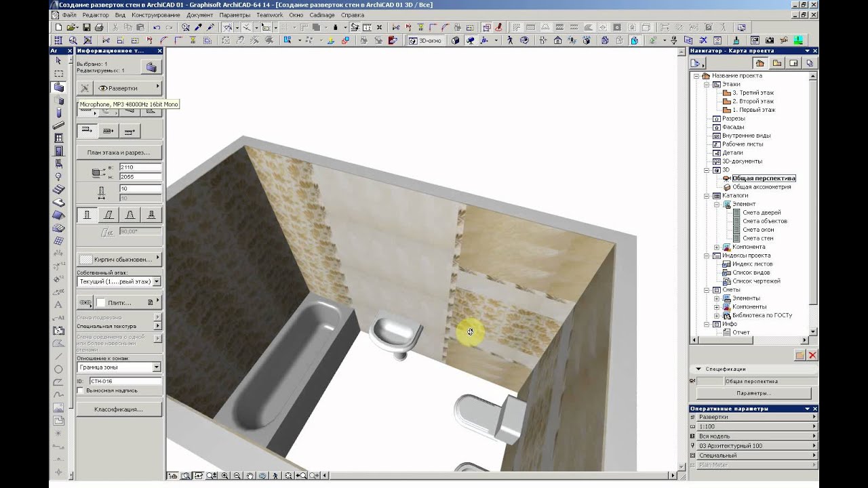Click the Print toolbar icon
This screenshot has height=488, width=868.
pos(99,27)
